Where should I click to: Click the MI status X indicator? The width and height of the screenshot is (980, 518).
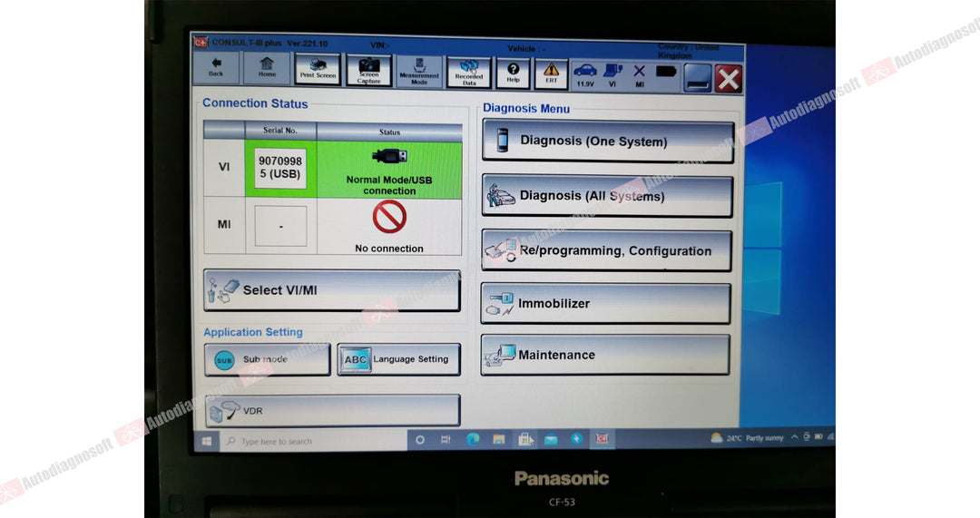[640, 76]
